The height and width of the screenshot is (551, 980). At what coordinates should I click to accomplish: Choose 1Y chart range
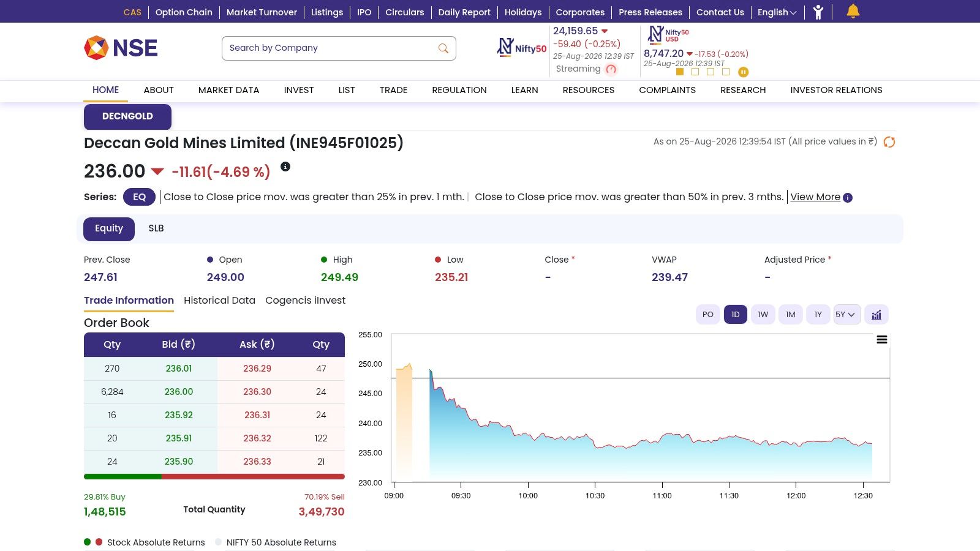point(818,315)
